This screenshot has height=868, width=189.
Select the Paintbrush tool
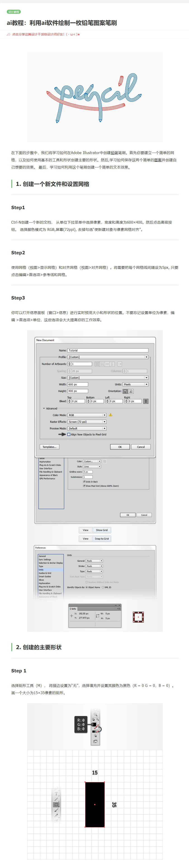pos(56,810)
